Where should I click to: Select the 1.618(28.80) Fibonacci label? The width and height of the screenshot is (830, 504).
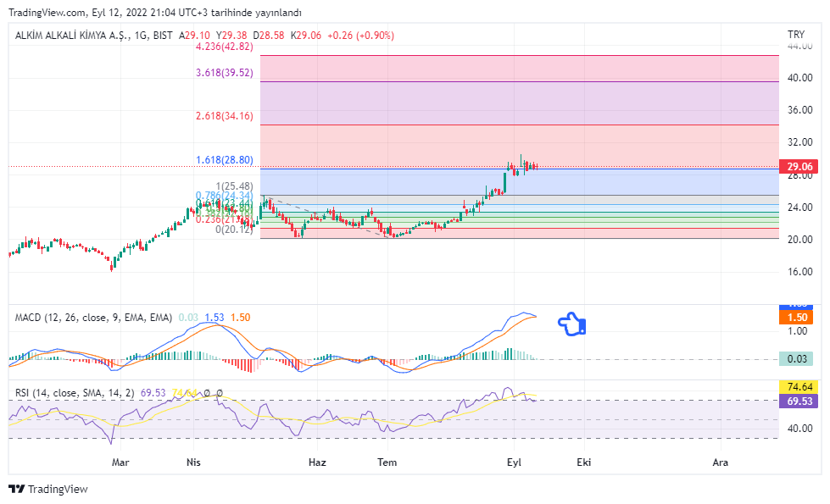pyautogui.click(x=225, y=160)
